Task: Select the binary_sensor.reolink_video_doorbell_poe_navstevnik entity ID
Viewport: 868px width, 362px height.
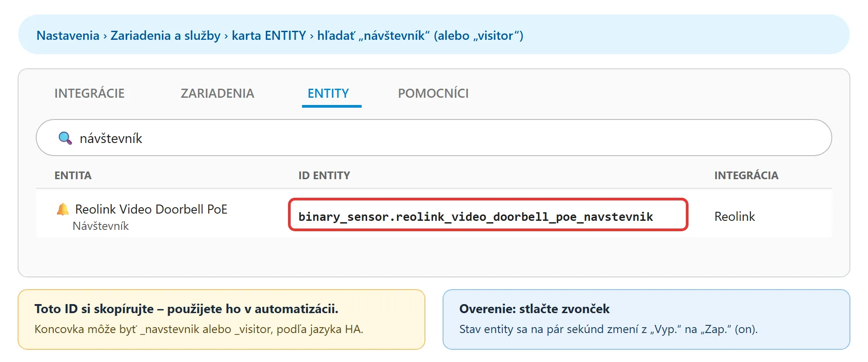Action: (x=488, y=215)
